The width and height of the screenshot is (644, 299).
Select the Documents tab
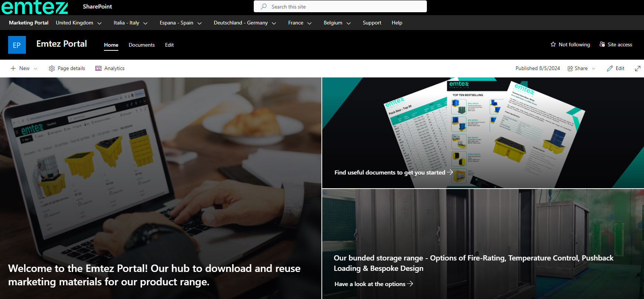click(142, 45)
